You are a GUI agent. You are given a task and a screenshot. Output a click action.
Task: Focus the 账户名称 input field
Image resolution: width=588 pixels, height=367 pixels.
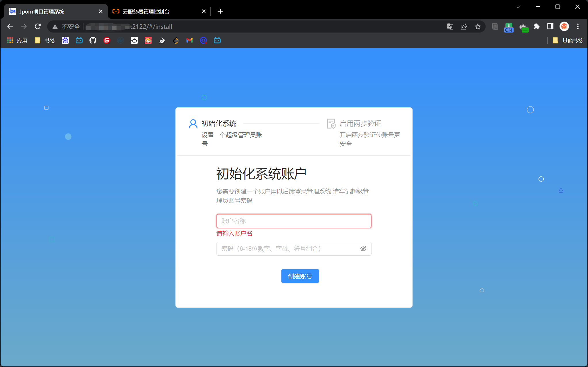[293, 221]
